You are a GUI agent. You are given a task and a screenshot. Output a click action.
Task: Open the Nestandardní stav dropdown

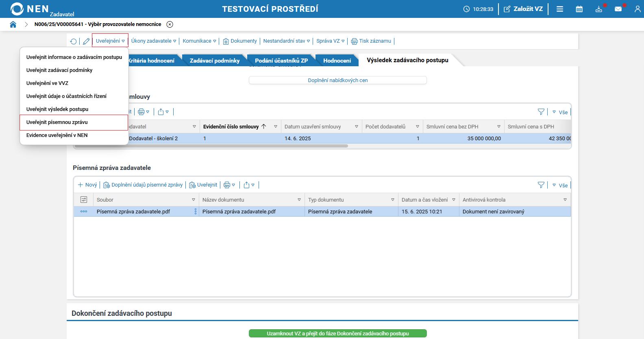(286, 41)
